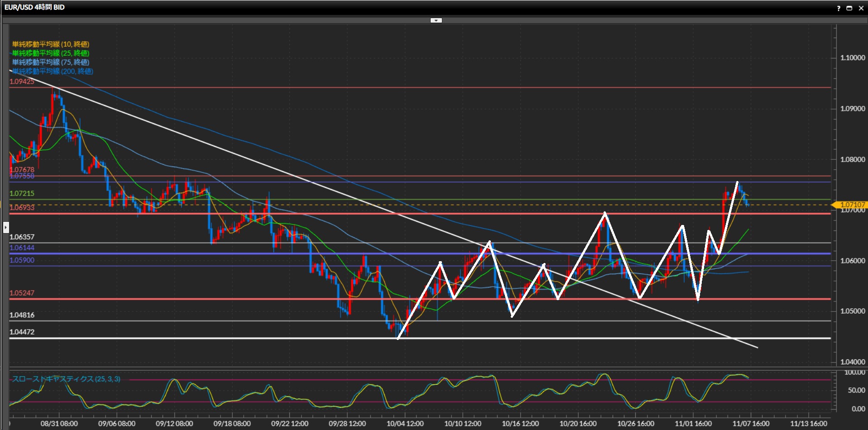Click the 1.10000 mark on price axis
The width and height of the screenshot is (868, 430).
[852, 57]
